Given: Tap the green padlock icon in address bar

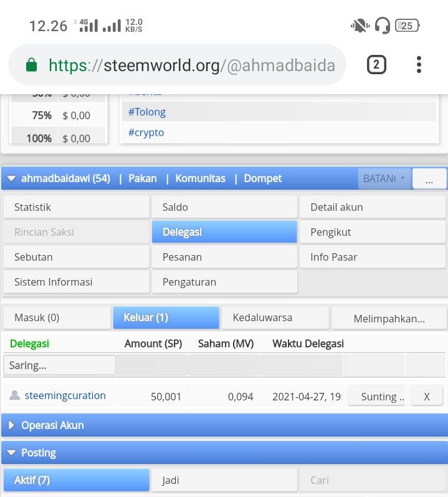Looking at the screenshot, I should [31, 65].
